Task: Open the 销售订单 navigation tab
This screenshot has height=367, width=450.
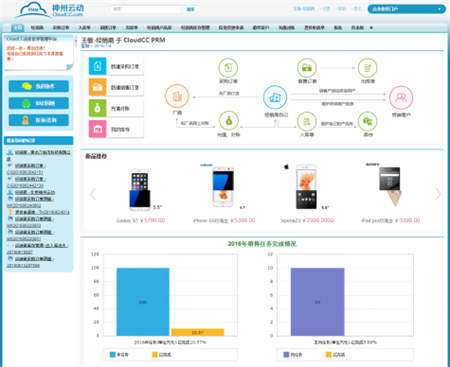Action: pos(108,28)
